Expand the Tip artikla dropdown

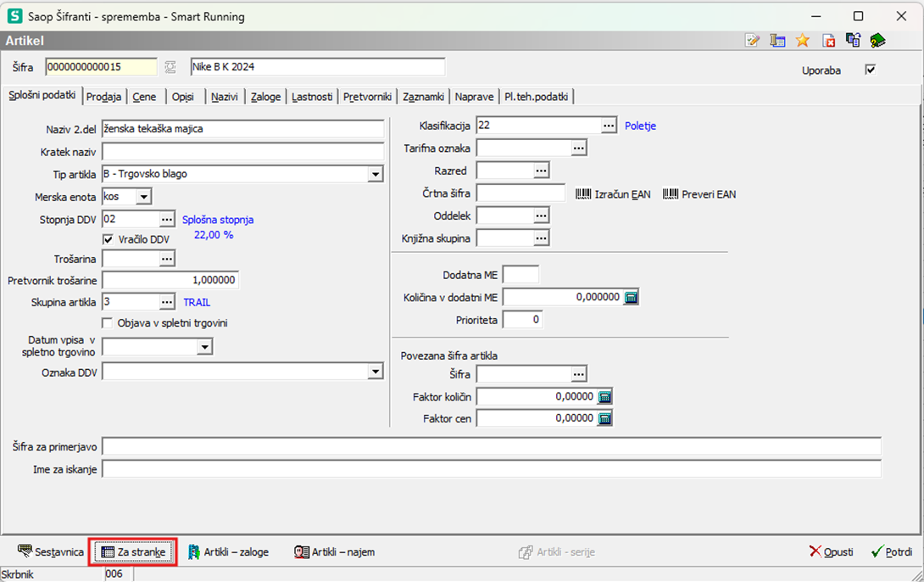(x=376, y=174)
